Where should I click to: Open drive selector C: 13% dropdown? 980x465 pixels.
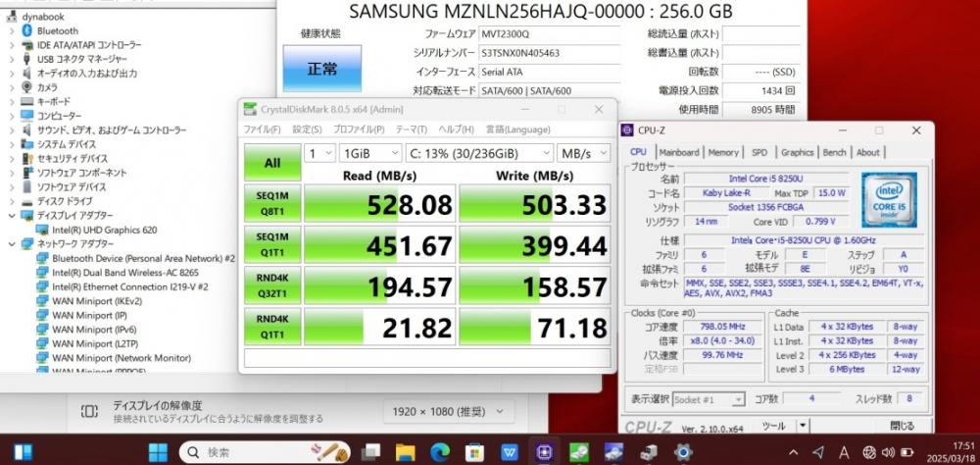click(479, 153)
